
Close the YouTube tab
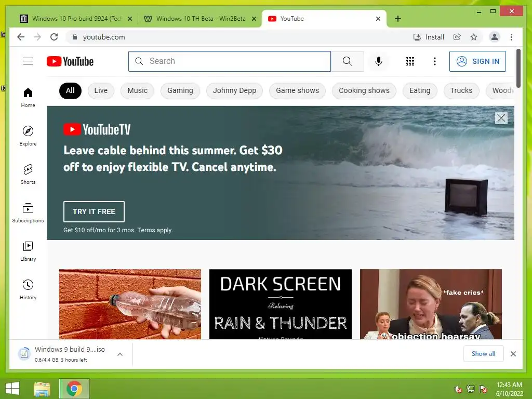[378, 19]
